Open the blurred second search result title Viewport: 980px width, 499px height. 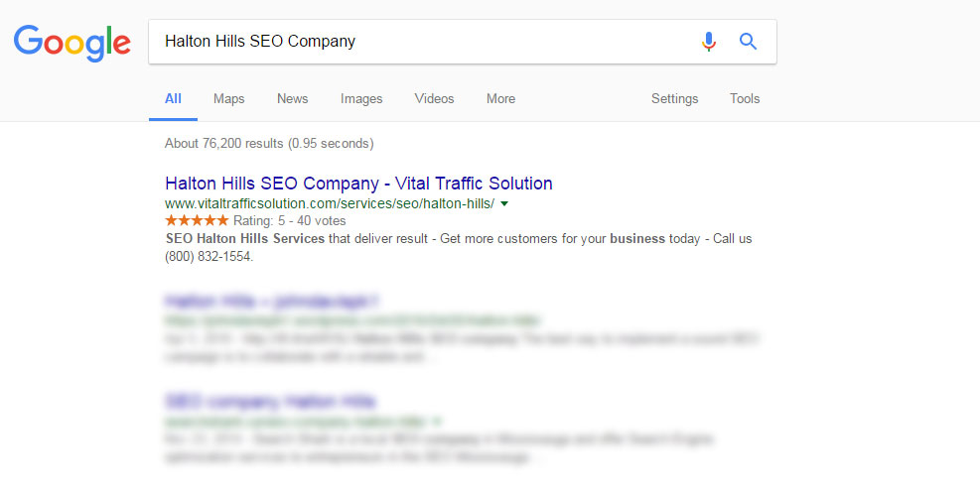pos(272,302)
